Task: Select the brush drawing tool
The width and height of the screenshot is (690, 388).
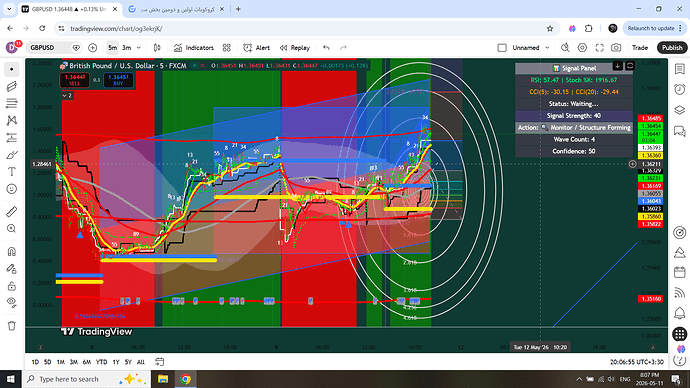Action: tap(12, 155)
